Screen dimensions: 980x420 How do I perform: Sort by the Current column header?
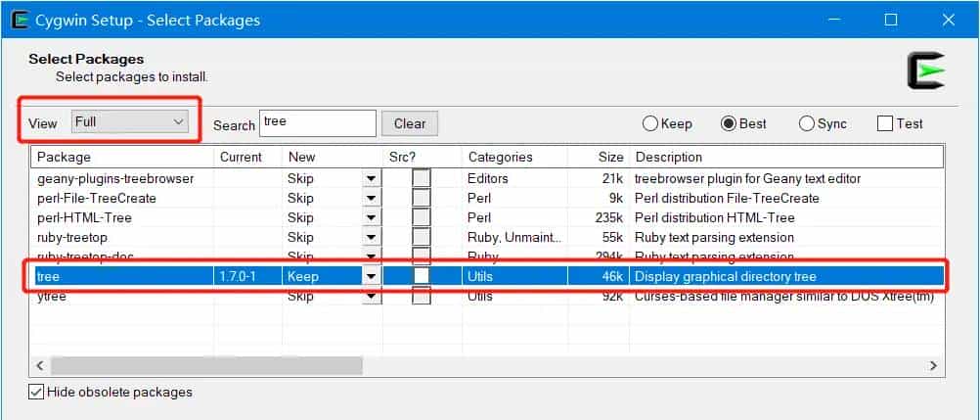(248, 157)
